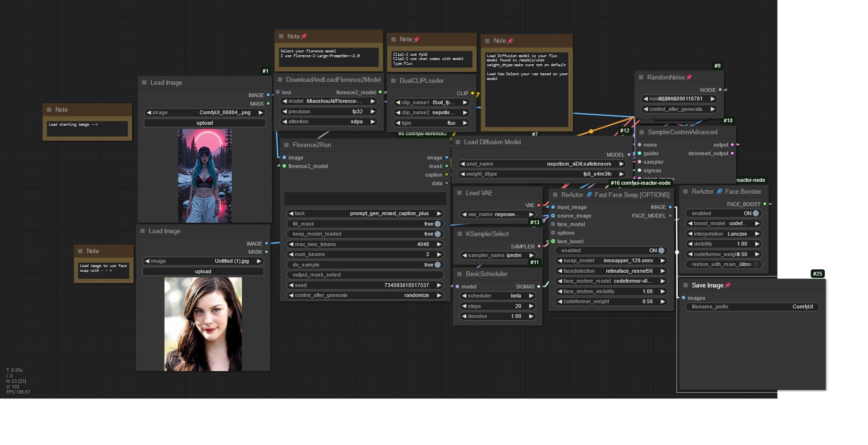This screenshot has width=868, height=445.
Task: Collapse the KSamplerSelect node title dot
Action: coord(460,234)
